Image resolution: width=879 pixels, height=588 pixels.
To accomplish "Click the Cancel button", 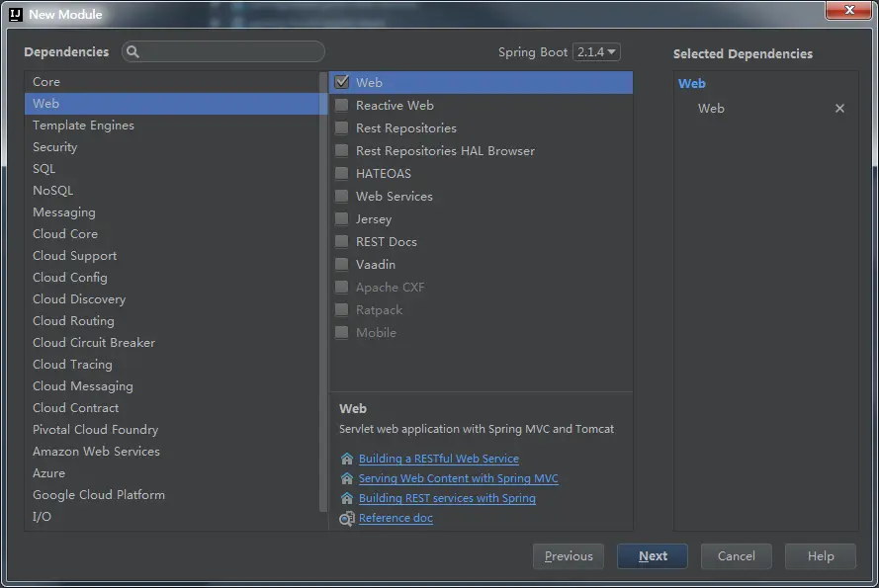I will click(x=736, y=556).
